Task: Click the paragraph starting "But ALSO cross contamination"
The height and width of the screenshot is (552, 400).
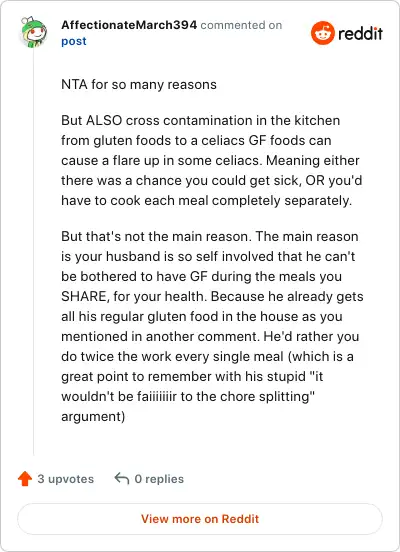Action: 211,161
